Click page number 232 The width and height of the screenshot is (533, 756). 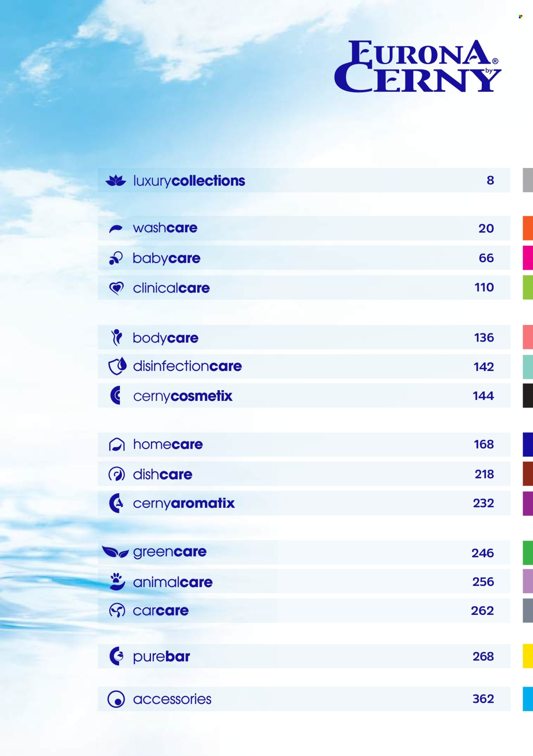click(x=484, y=503)
